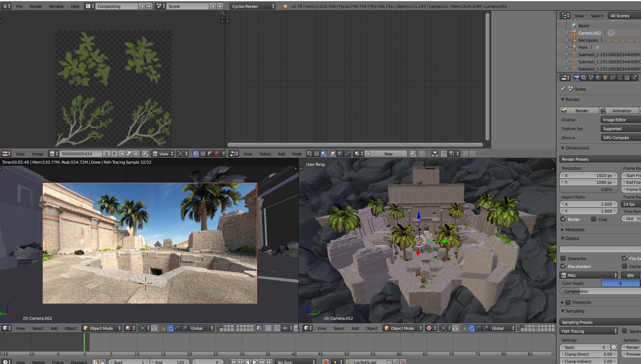Screen dimensions: 641x364
Task: Click the Render Layers properties tab icon
Action: (x=584, y=78)
